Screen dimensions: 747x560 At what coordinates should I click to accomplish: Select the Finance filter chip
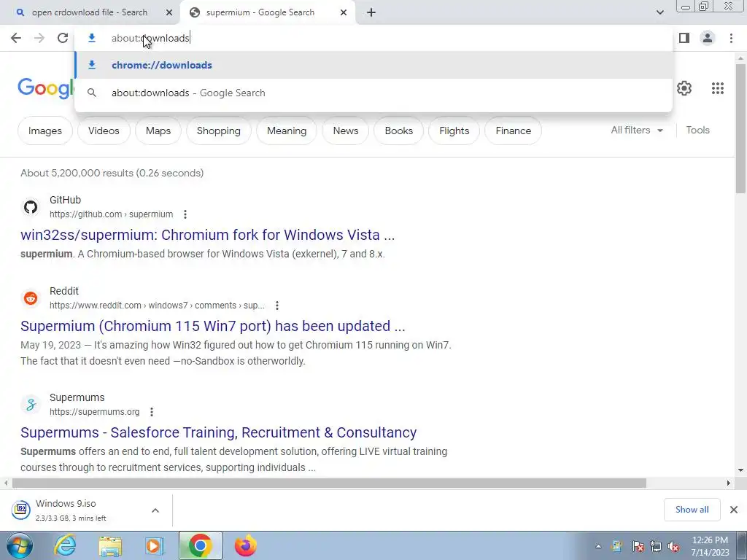point(513,131)
